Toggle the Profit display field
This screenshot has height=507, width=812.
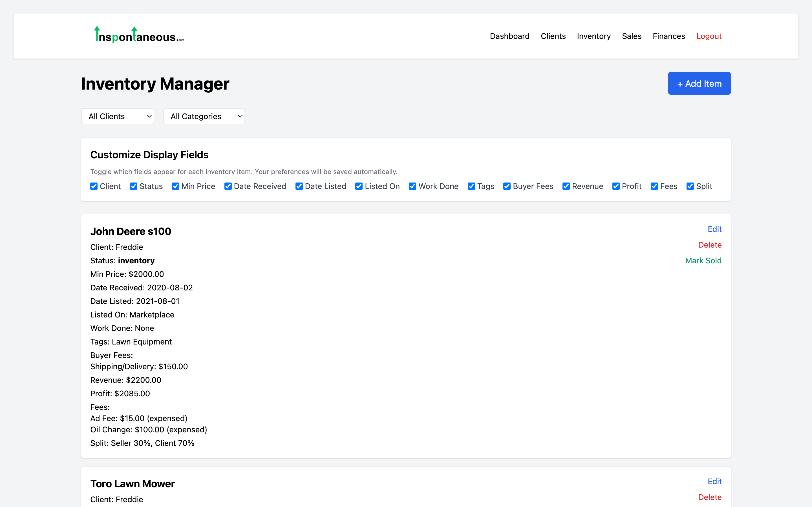(x=616, y=186)
